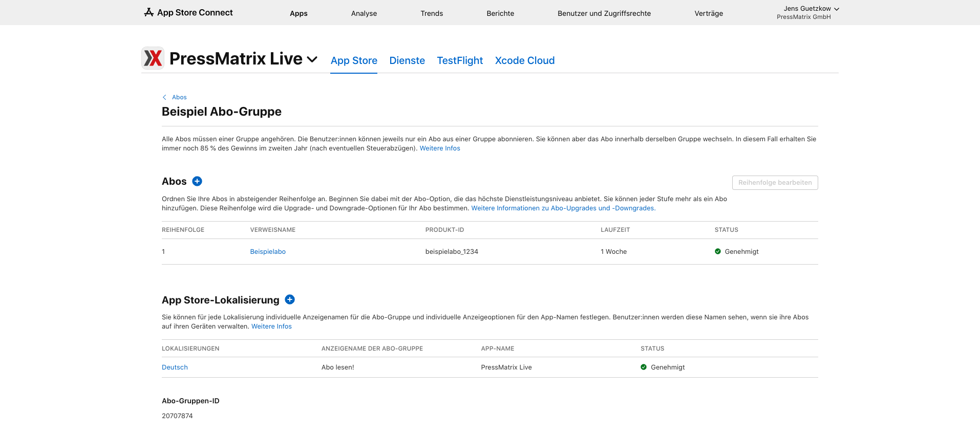980x434 pixels.
Task: Click the ANZEIGENAME DER ABO-GRUPPE column header
Action: tap(372, 349)
